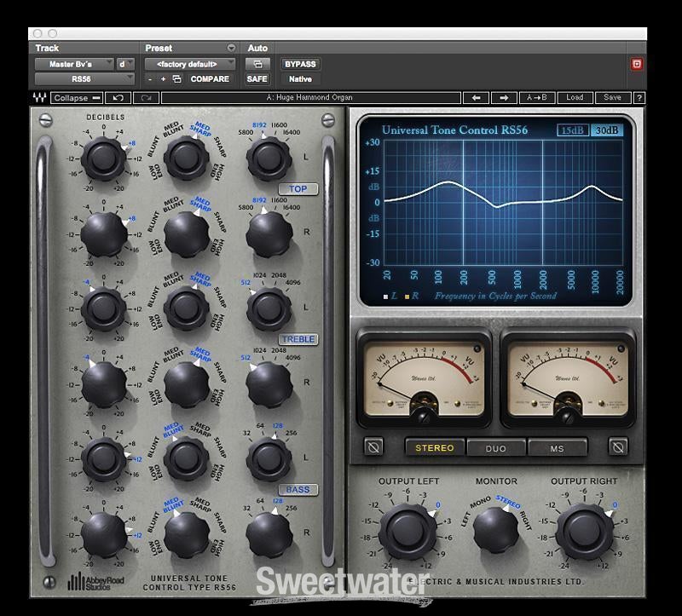Click the Bass R frequency knob
This screenshot has width=682, height=616.
(x=269, y=535)
